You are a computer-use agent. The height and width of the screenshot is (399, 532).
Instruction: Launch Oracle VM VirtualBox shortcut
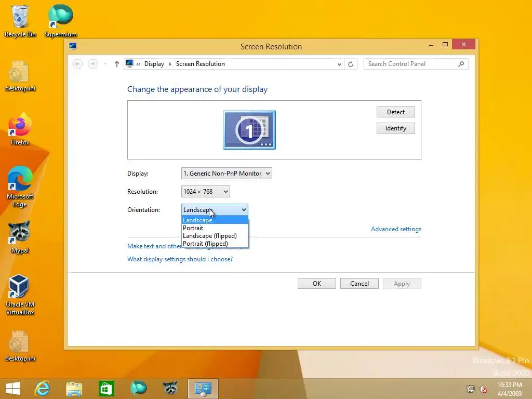point(20,295)
